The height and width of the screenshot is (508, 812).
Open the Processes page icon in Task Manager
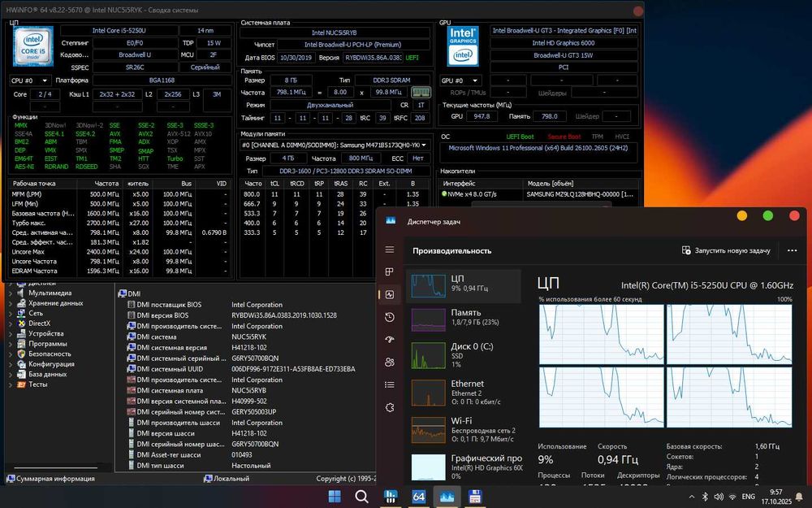click(x=390, y=271)
